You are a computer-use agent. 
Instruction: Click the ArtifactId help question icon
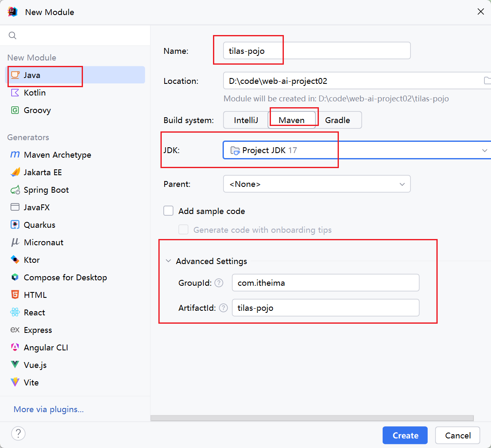223,308
